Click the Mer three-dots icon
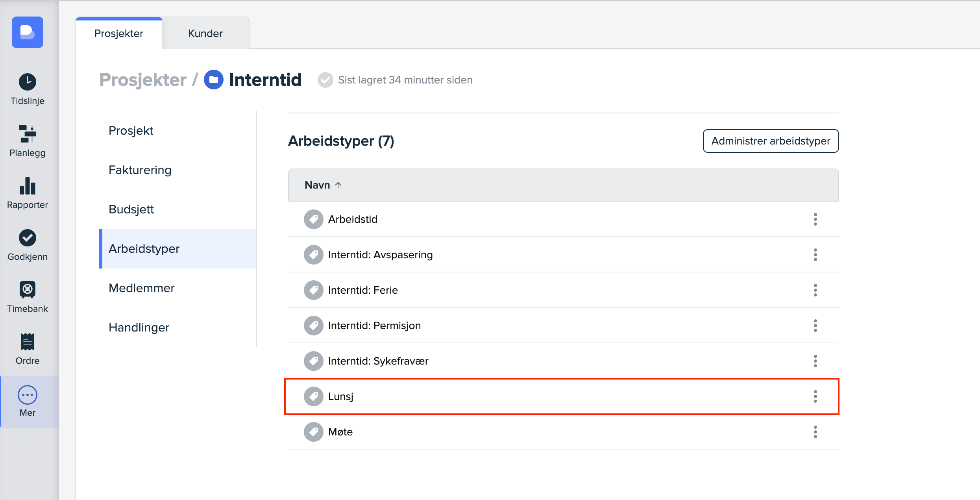This screenshot has height=500, width=980. (28, 395)
